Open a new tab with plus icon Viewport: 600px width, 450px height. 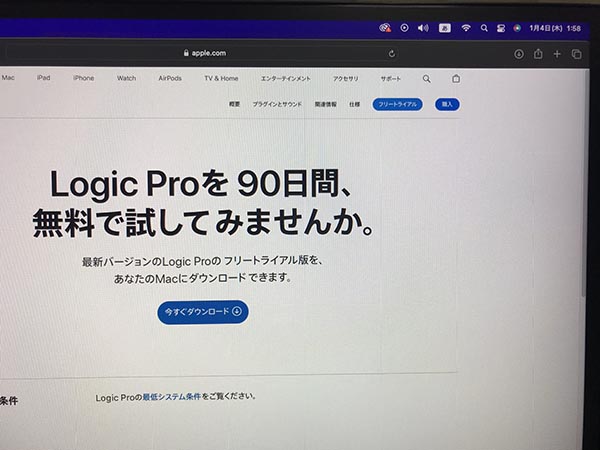click(557, 54)
